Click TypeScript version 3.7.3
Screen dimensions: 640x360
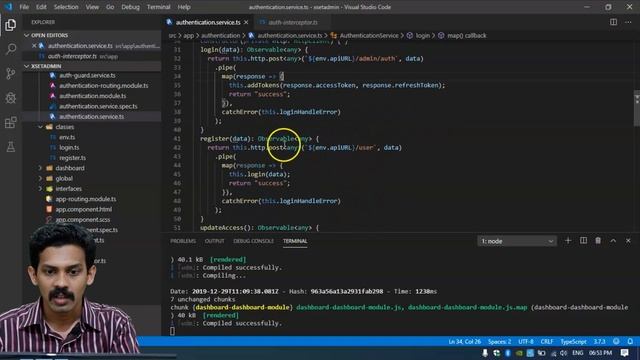point(600,341)
